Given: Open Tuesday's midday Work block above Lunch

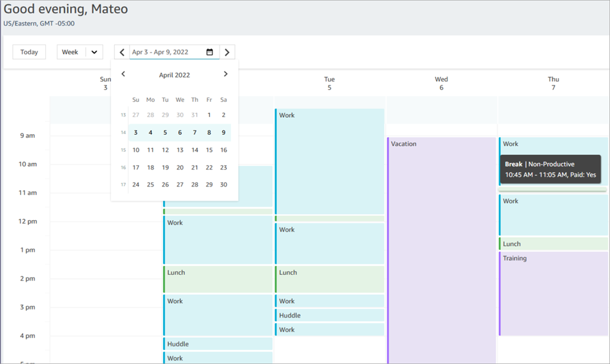Looking at the screenshot, I should [x=330, y=244].
